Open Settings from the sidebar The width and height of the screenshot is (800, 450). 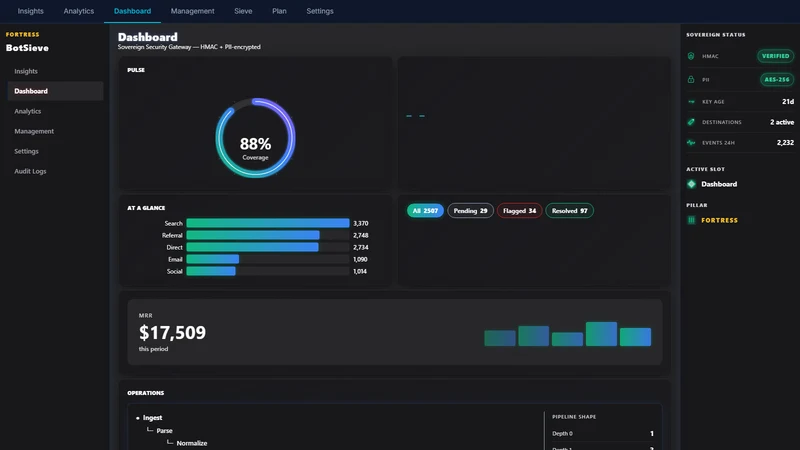pos(55,152)
